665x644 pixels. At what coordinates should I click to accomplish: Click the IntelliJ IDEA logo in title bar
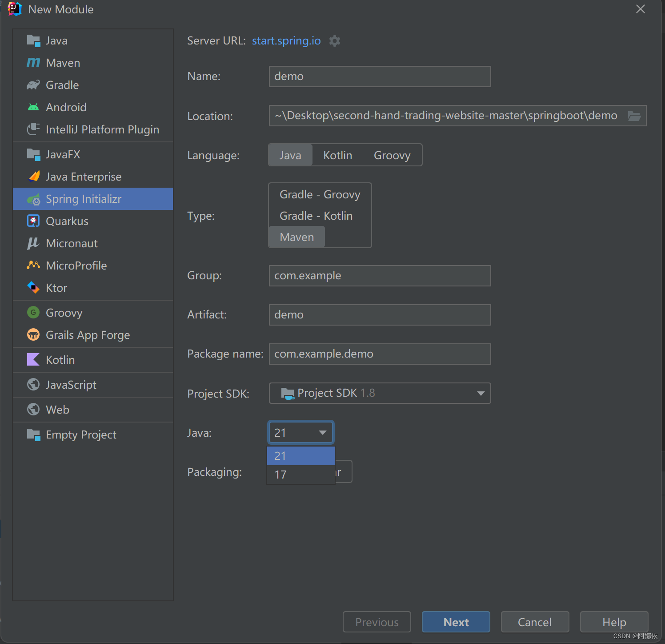tap(15, 9)
